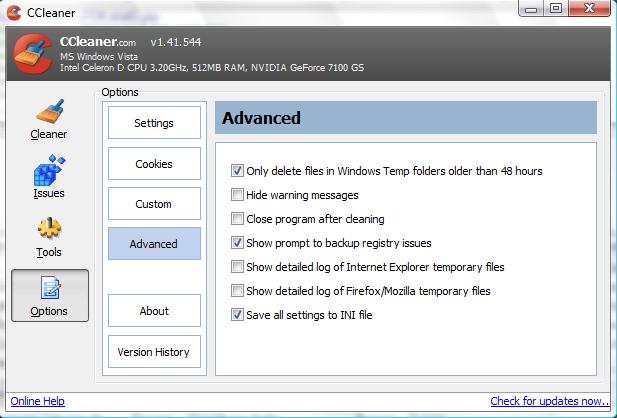
Task: Open the Online Help link
Action: coord(37,401)
